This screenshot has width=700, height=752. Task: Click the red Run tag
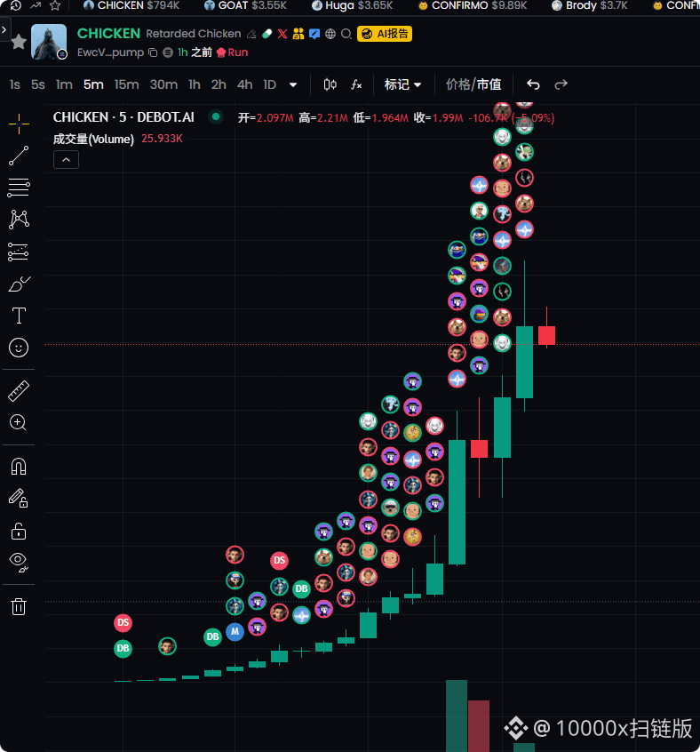pos(233,52)
